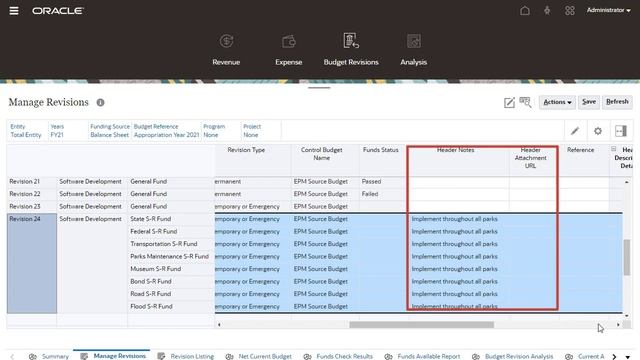Click the grid's scroll-down arrow
The height and width of the screenshot is (360, 640).
[x=627, y=316]
